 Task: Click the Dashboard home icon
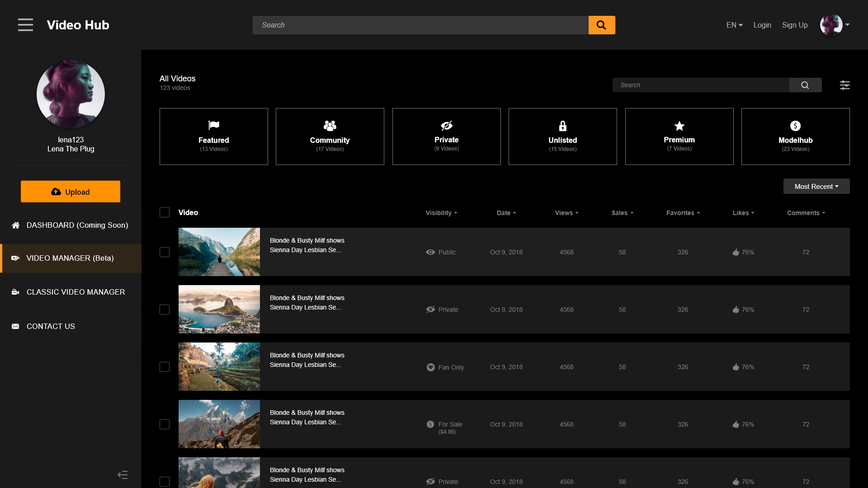(x=15, y=225)
